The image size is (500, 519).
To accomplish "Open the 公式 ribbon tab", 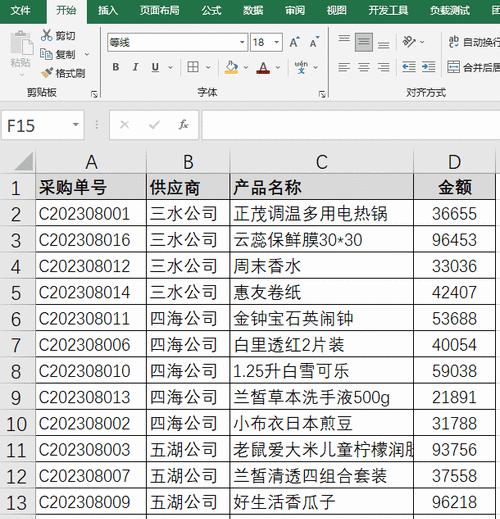I will [211, 11].
